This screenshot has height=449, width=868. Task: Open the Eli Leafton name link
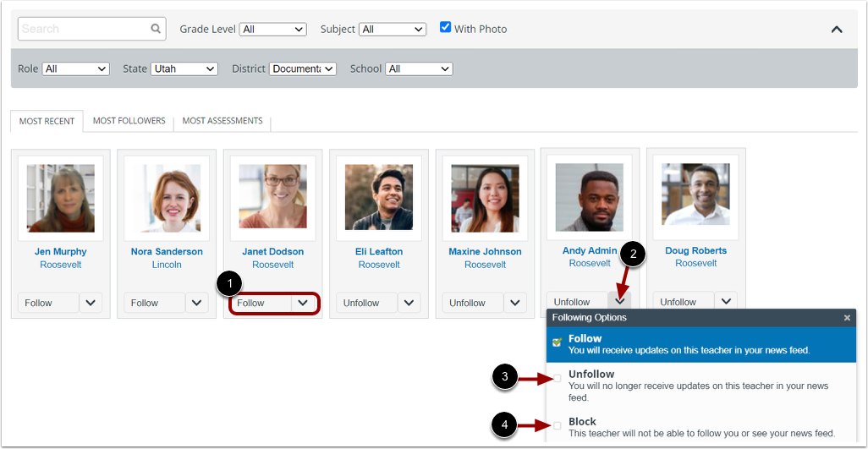379,252
